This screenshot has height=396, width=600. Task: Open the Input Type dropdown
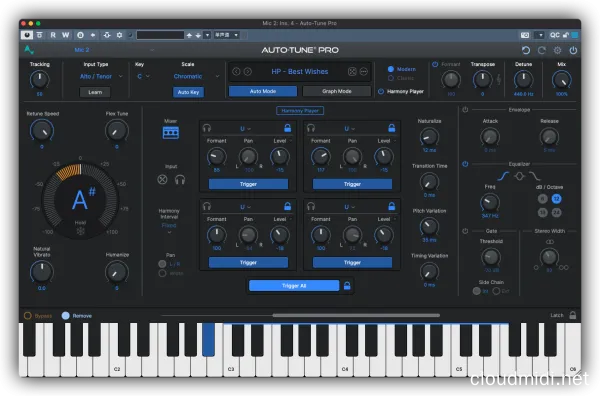coord(101,77)
